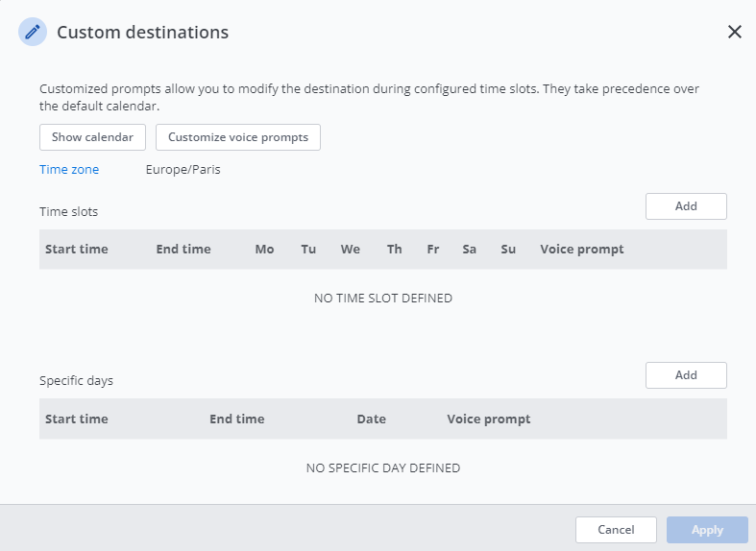756x551 pixels.
Task: Click Time slots End time column header
Action: point(183,250)
